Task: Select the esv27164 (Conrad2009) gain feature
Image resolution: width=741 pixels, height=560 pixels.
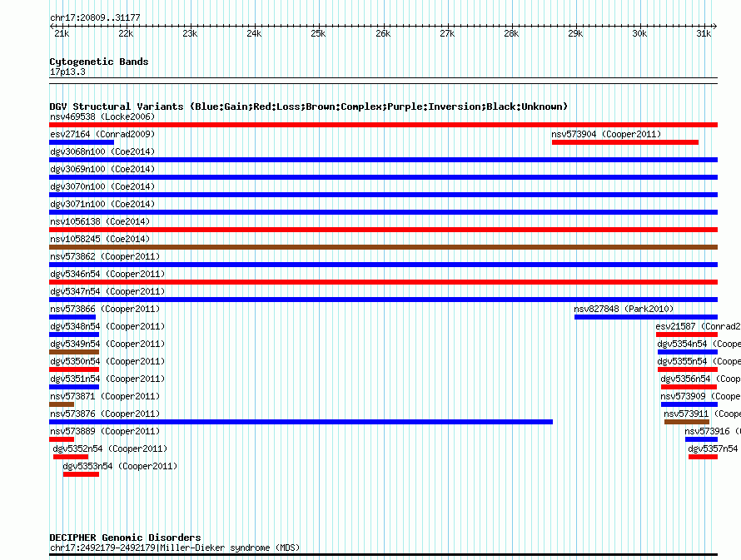Action: pyautogui.click(x=82, y=142)
